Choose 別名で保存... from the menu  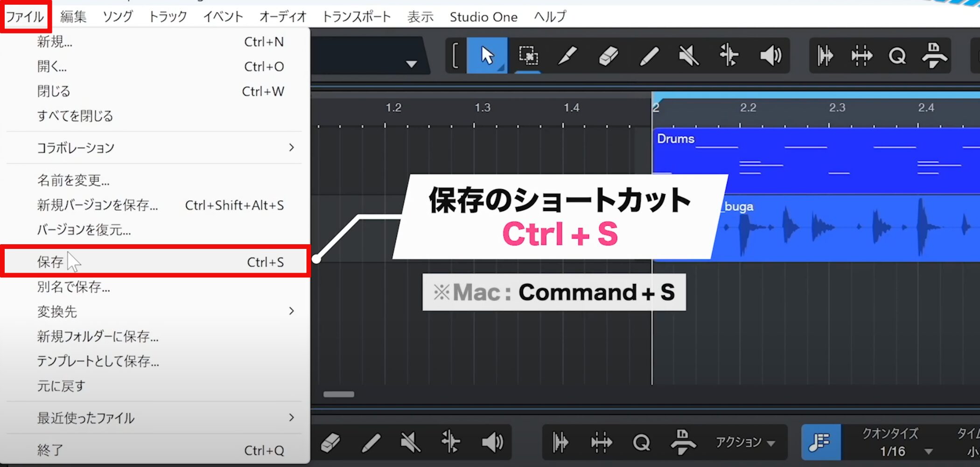pos(74,287)
